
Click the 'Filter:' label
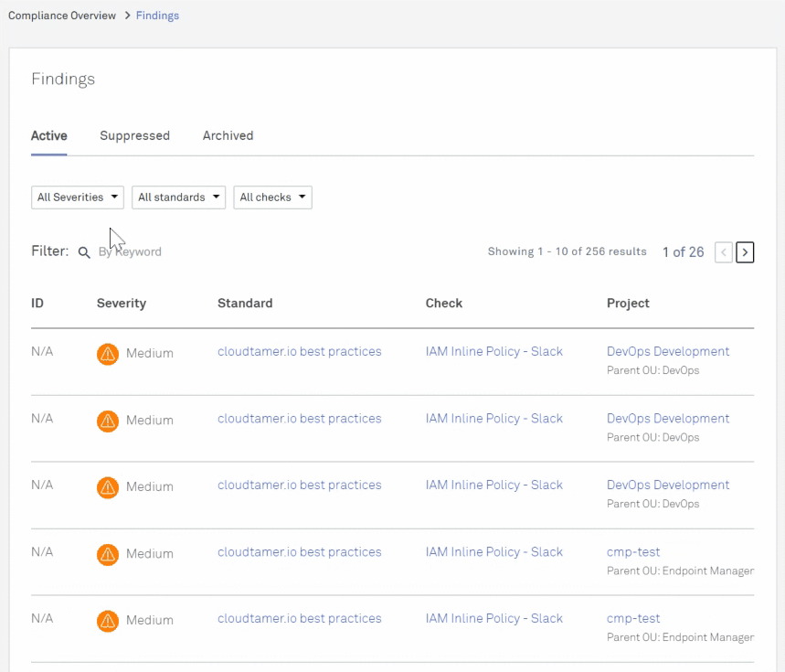(50, 251)
